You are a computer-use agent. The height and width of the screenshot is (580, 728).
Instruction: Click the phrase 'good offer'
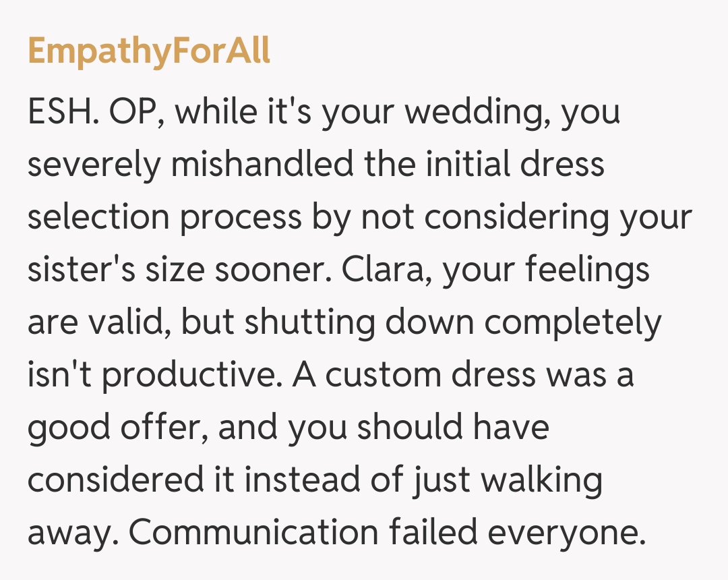[x=116, y=428]
